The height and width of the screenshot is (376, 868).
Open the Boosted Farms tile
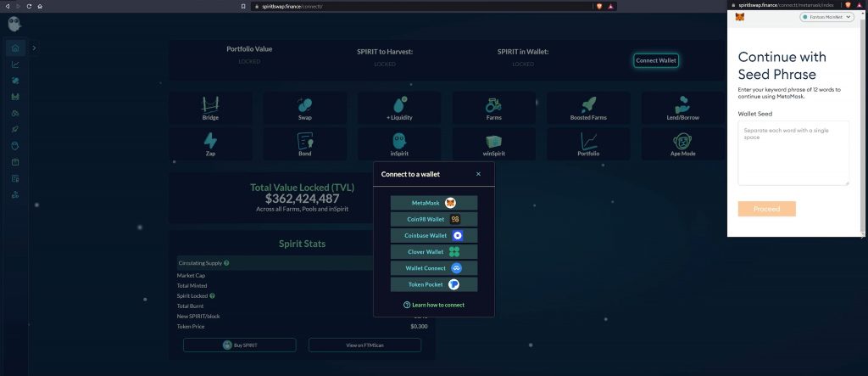tap(588, 108)
